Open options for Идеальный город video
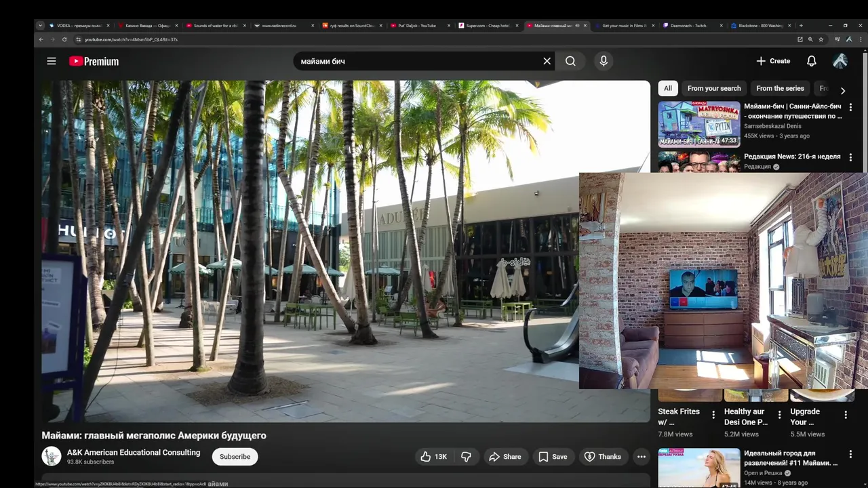Viewport: 868px width, 488px height. click(850, 454)
